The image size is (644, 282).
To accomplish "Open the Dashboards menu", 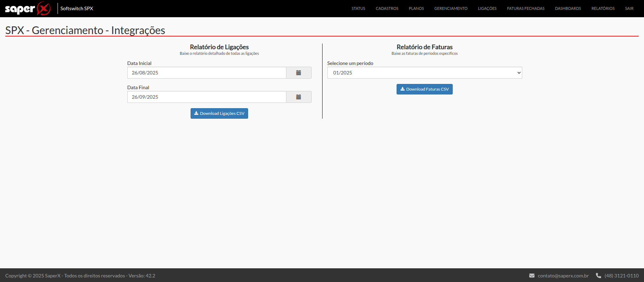I will [568, 8].
